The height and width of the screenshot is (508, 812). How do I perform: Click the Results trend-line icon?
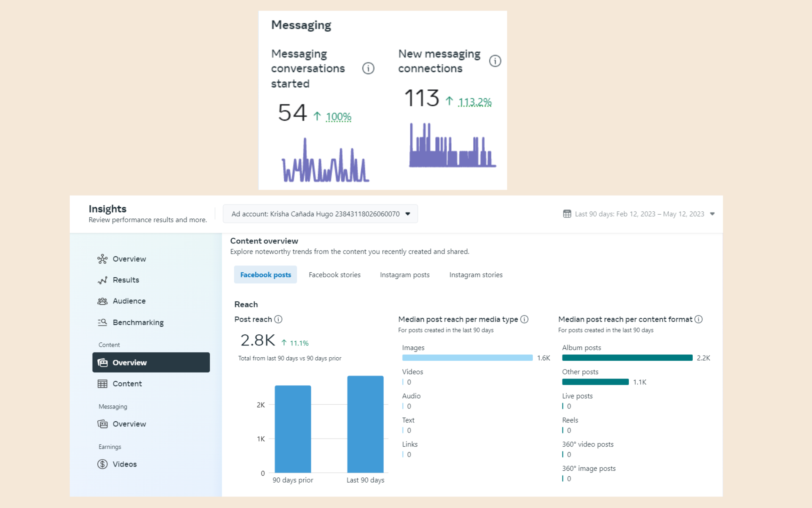pyautogui.click(x=102, y=280)
